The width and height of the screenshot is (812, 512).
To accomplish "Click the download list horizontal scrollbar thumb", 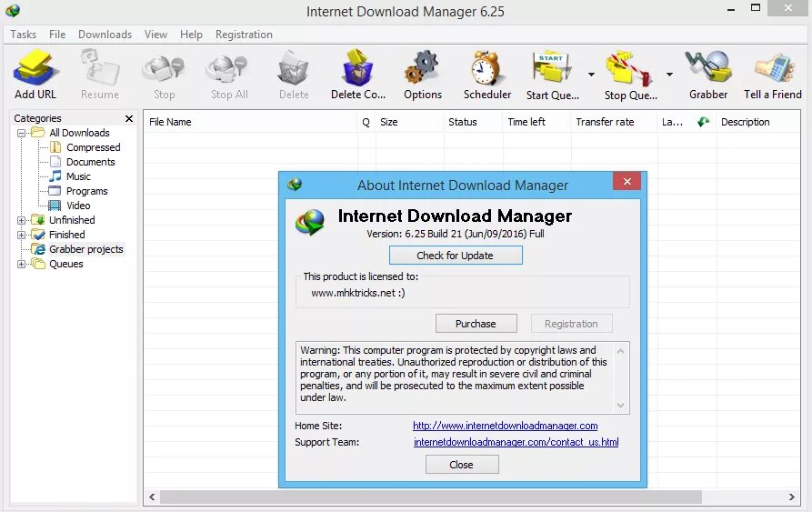I will (431, 497).
